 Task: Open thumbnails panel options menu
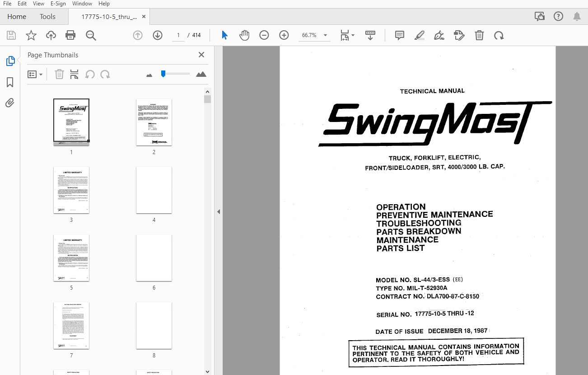(35, 74)
